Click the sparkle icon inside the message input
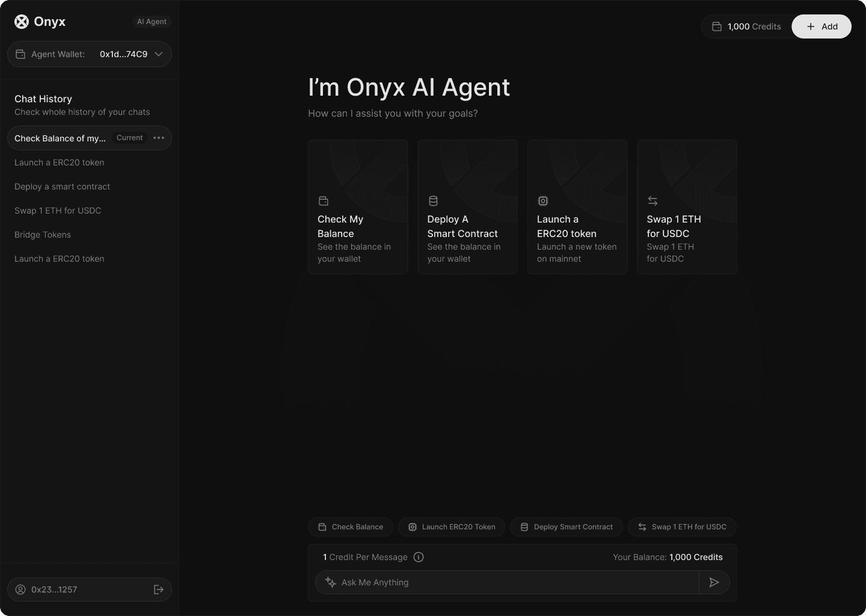 point(330,582)
